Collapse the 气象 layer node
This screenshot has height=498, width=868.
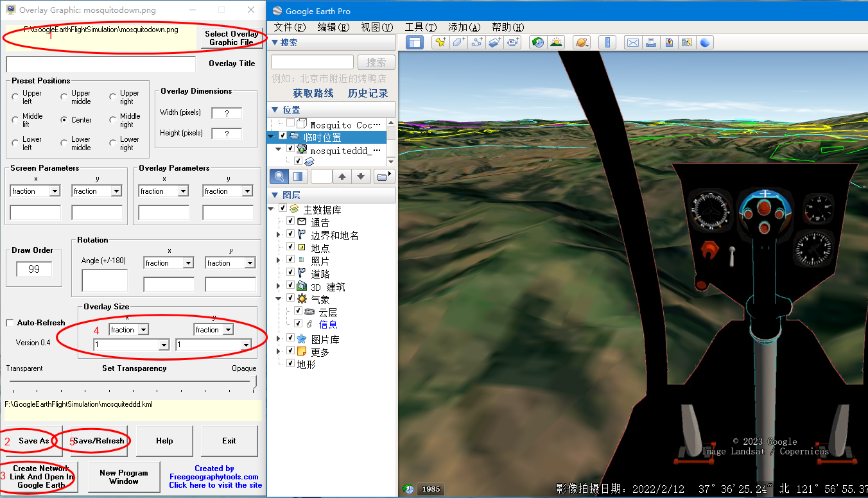pyautogui.click(x=279, y=298)
